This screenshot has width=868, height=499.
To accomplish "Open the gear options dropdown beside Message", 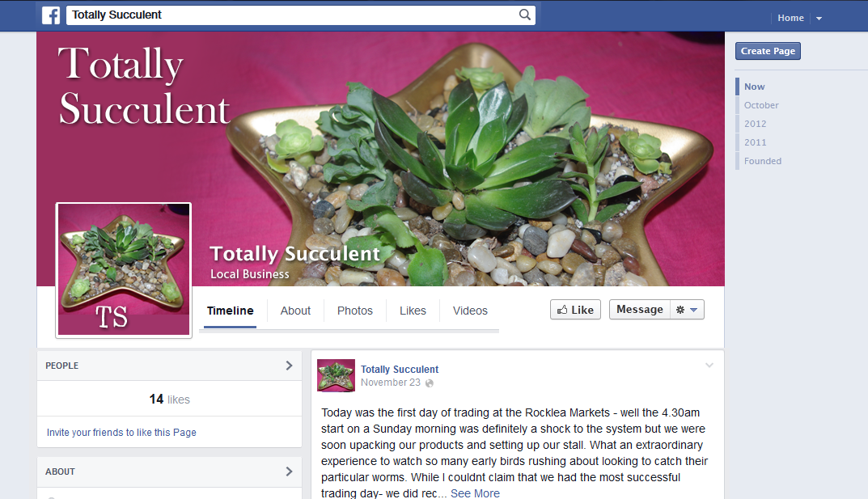I will tap(687, 310).
